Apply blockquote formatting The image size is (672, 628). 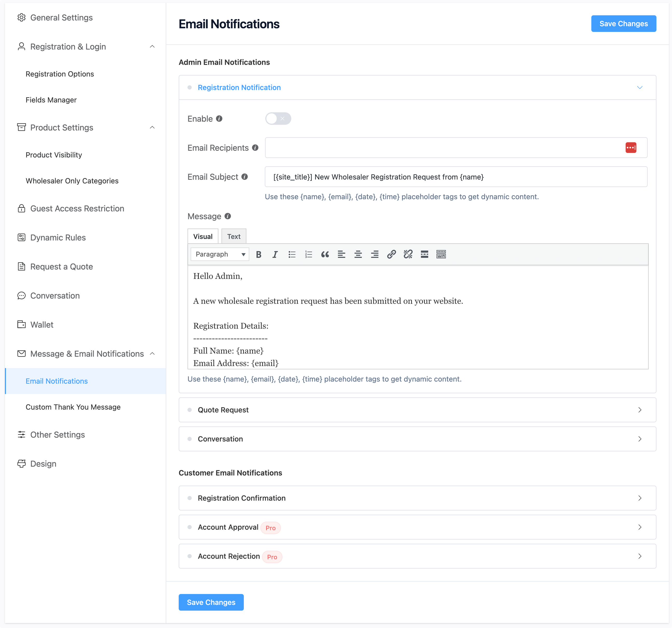[325, 254]
